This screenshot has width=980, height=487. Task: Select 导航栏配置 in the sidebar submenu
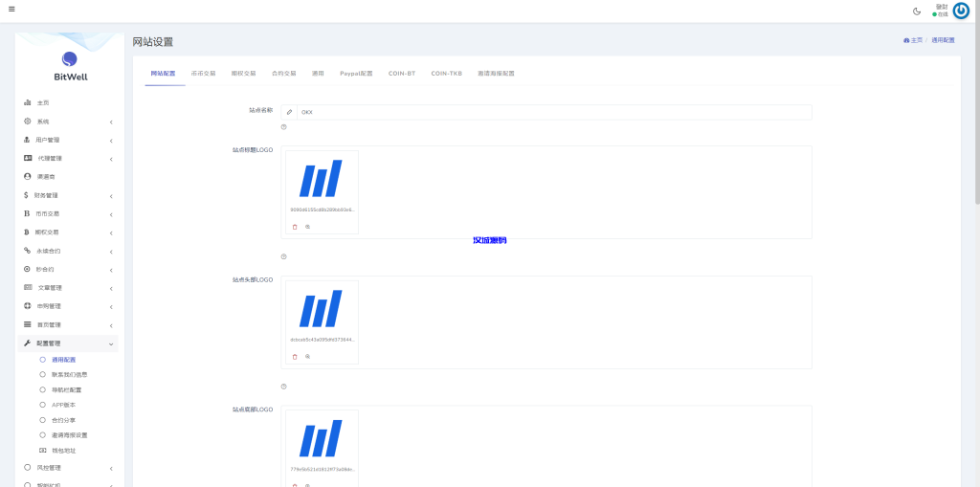pos(66,390)
